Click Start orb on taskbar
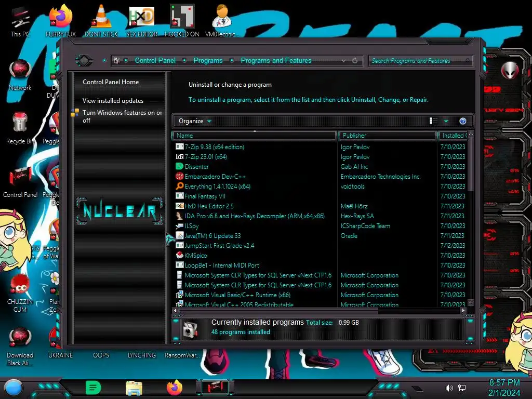The width and height of the screenshot is (532, 399). point(14,388)
